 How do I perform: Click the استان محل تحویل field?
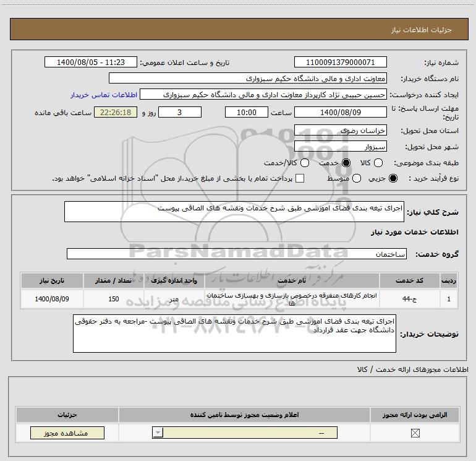[x=340, y=130]
